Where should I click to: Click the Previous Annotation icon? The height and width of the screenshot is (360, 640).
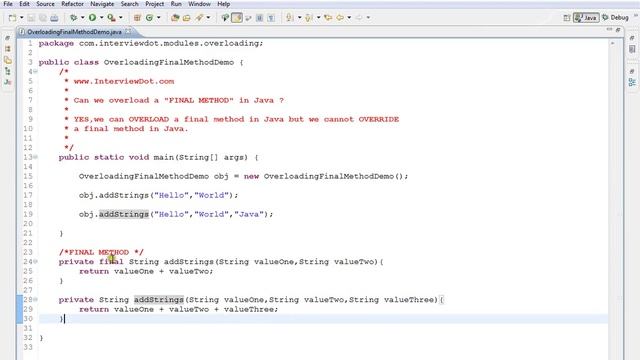309,18
